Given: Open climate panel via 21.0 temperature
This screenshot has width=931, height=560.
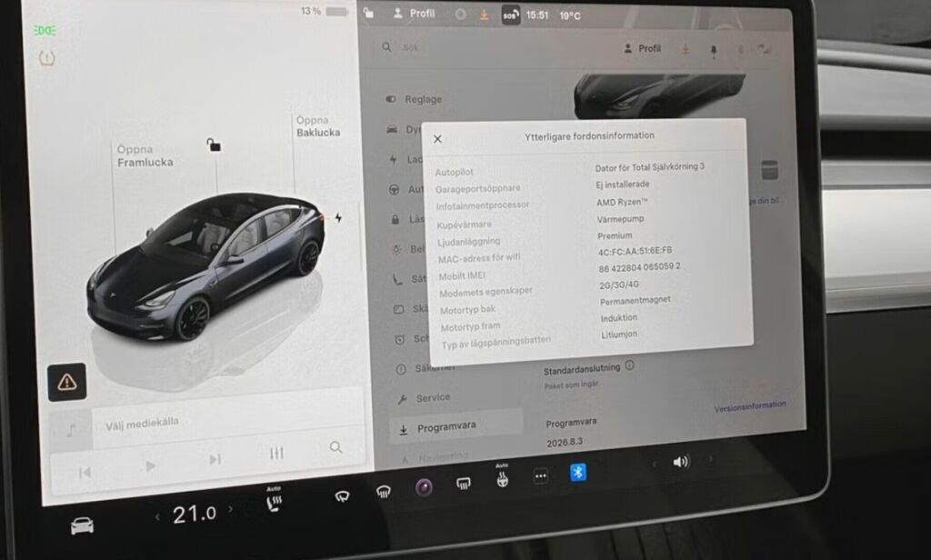Looking at the screenshot, I should (195, 514).
